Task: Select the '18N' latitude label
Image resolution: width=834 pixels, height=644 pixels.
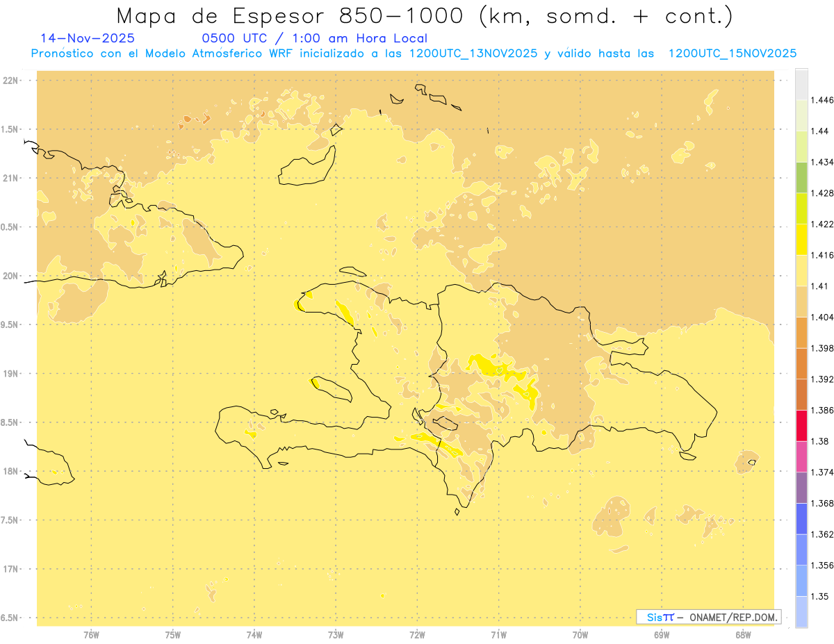Action: pyautogui.click(x=10, y=471)
